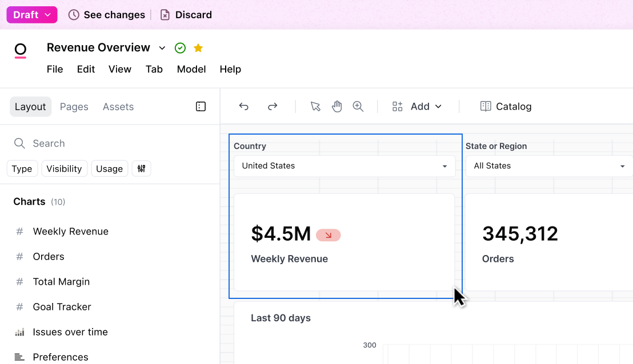
Task: Open the Country dropdown showing United States
Action: (344, 165)
